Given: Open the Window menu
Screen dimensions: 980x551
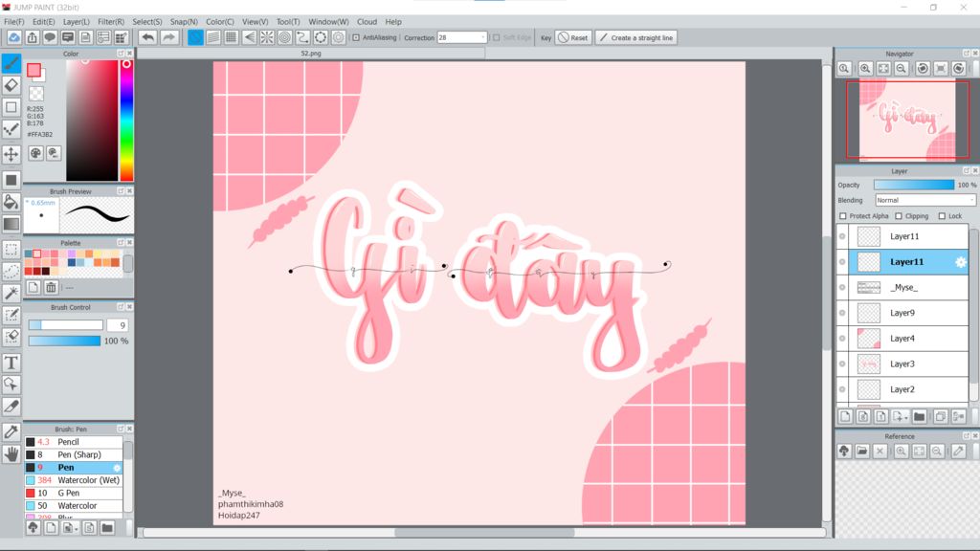Looking at the screenshot, I should pyautogui.click(x=328, y=21).
